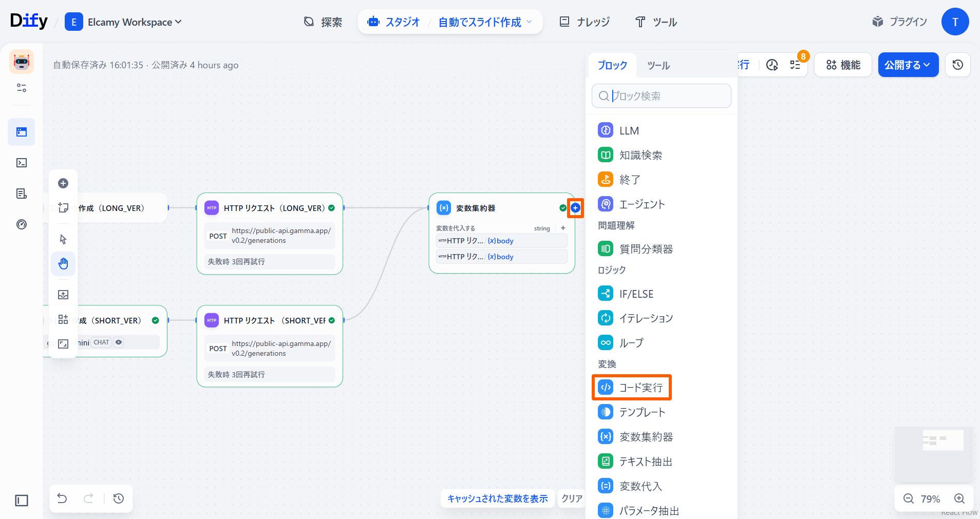Screen dimensions: 980x519
Task: Click the undo arrow icon
Action: [62, 498]
